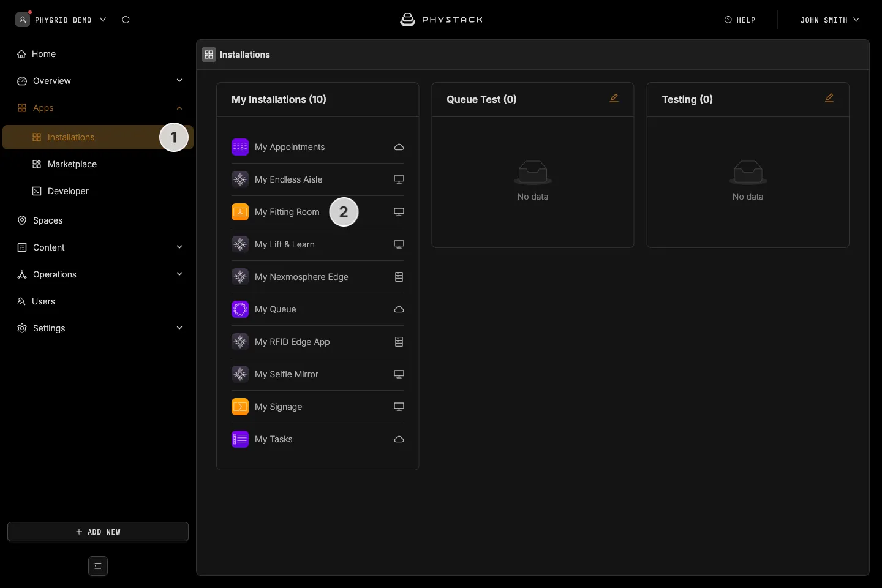Open Developer in the sidebar
Screen dimensions: 882x588
[x=98, y=191]
